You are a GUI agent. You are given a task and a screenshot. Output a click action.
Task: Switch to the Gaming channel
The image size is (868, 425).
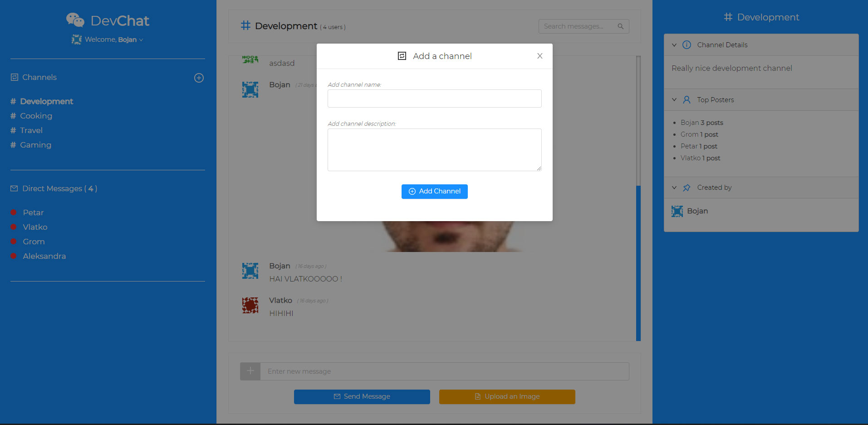(x=35, y=145)
